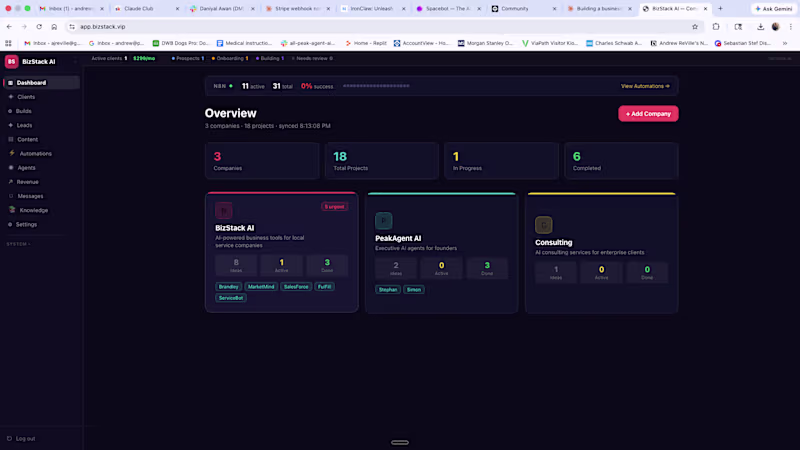The width and height of the screenshot is (800, 450).
Task: Click the Stephan project tag
Action: 388,290
